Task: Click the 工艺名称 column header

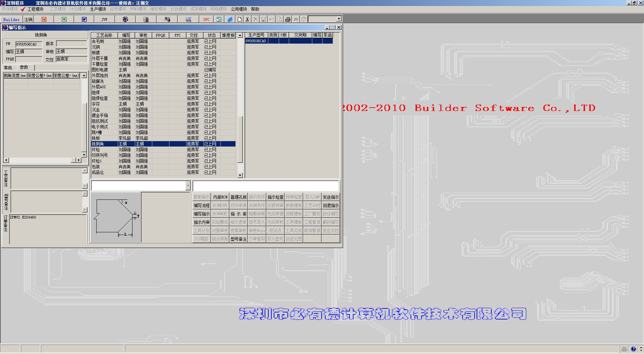Action: (x=104, y=35)
